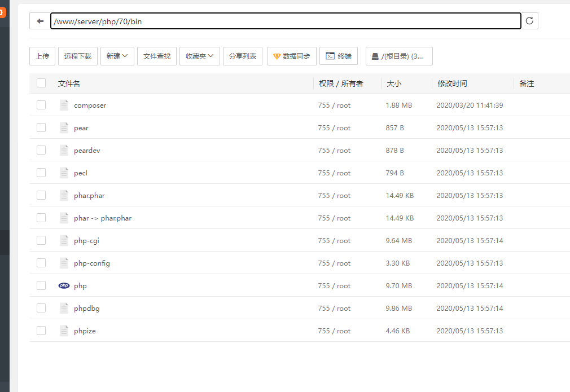570x392 pixels.
Task: Open 文件查找 search
Action: pyautogui.click(x=157, y=56)
